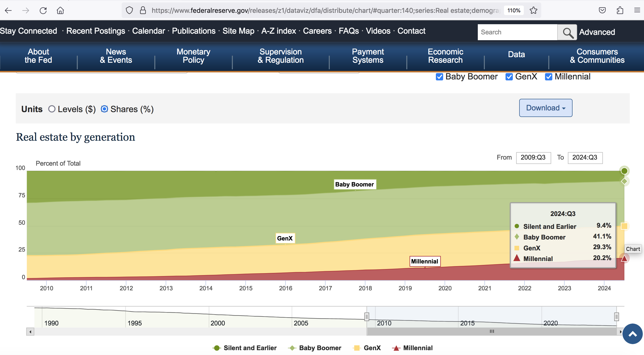Click the left arrow of the timeline scrollbar
Viewport: 644px width, 355px height.
pyautogui.click(x=30, y=332)
